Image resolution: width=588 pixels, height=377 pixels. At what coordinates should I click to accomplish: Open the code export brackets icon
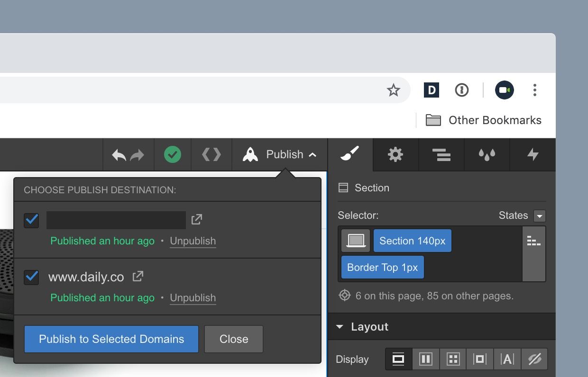[211, 154]
